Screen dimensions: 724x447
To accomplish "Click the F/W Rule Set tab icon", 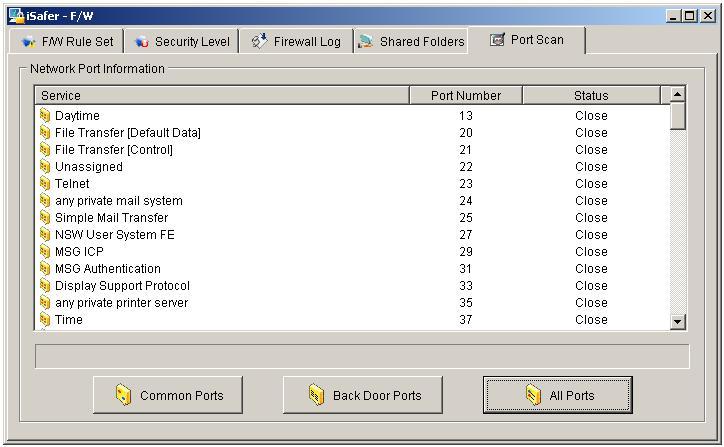I will pos(28,42).
